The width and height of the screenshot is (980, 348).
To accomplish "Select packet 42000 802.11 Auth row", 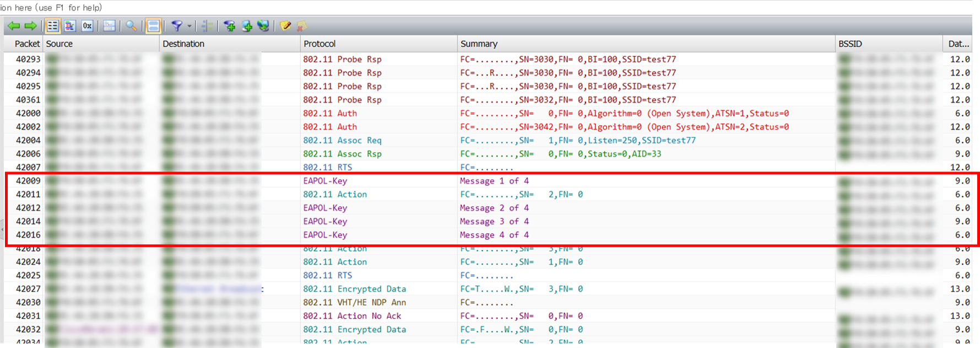I will (488, 113).
